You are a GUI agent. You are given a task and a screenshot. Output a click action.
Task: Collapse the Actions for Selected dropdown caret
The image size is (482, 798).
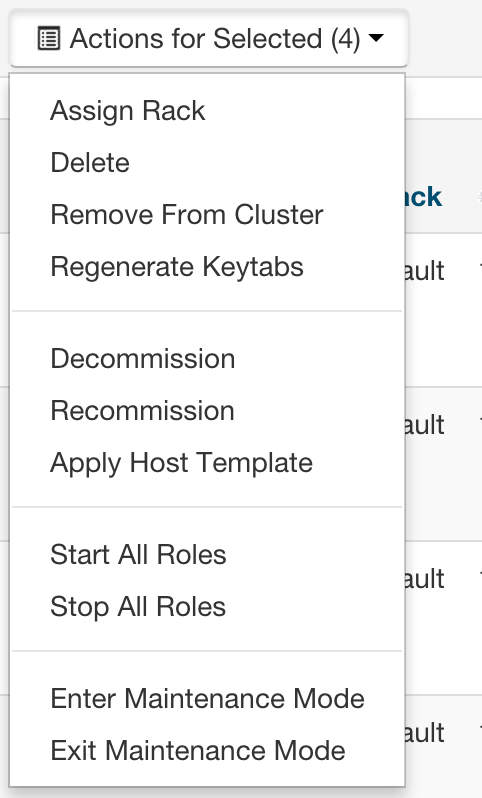coord(376,38)
